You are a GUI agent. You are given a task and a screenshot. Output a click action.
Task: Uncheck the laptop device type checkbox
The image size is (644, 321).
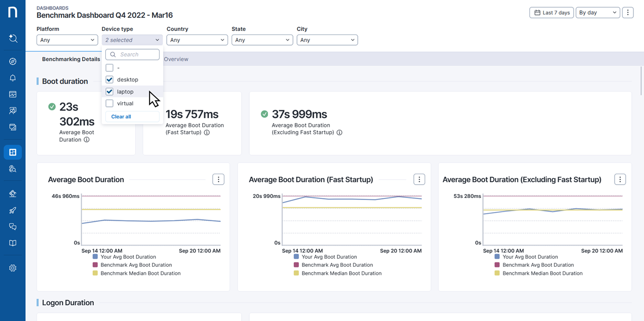[109, 92]
